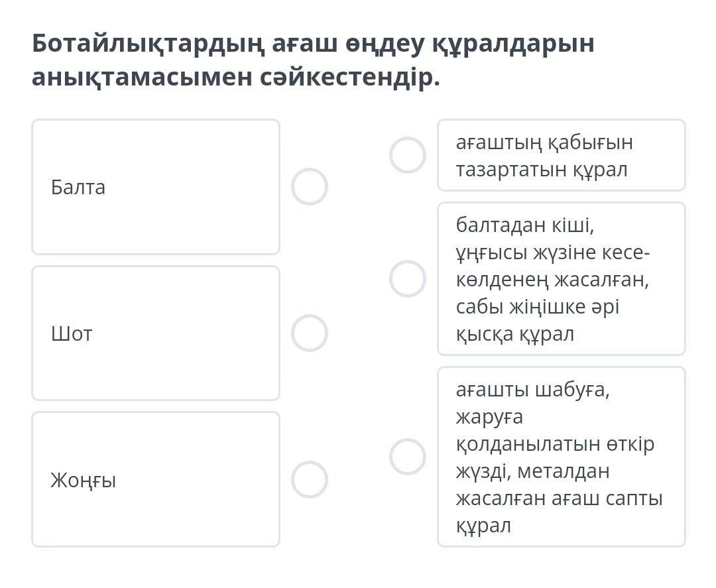This screenshot has height=588, width=716.
Task: Select the connector circle beside Балта
Action: [x=309, y=187]
